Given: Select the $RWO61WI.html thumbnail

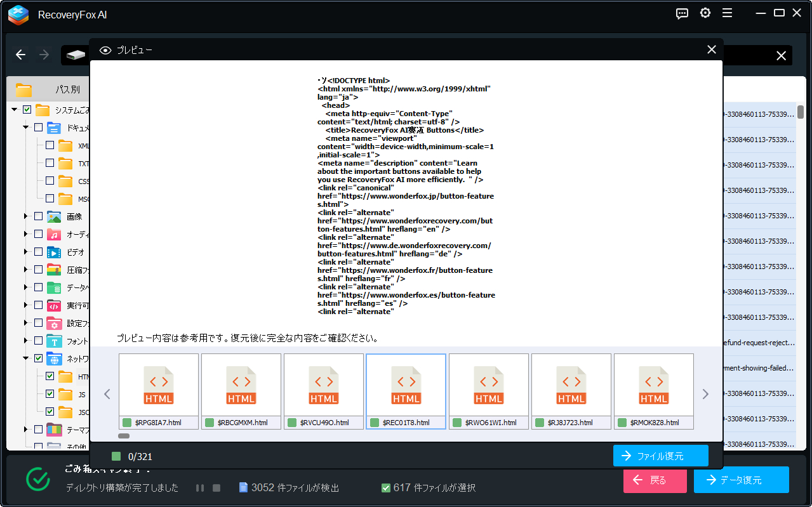Looking at the screenshot, I should [x=489, y=392].
